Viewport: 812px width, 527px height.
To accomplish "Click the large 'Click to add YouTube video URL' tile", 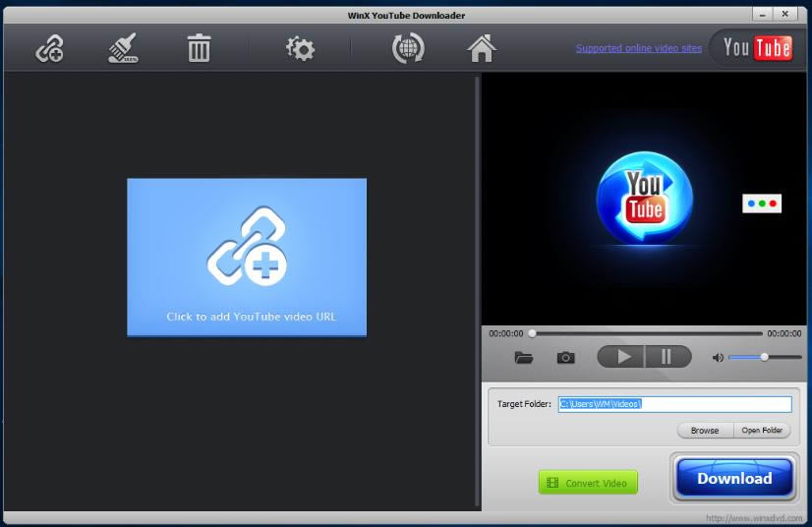I will click(247, 258).
